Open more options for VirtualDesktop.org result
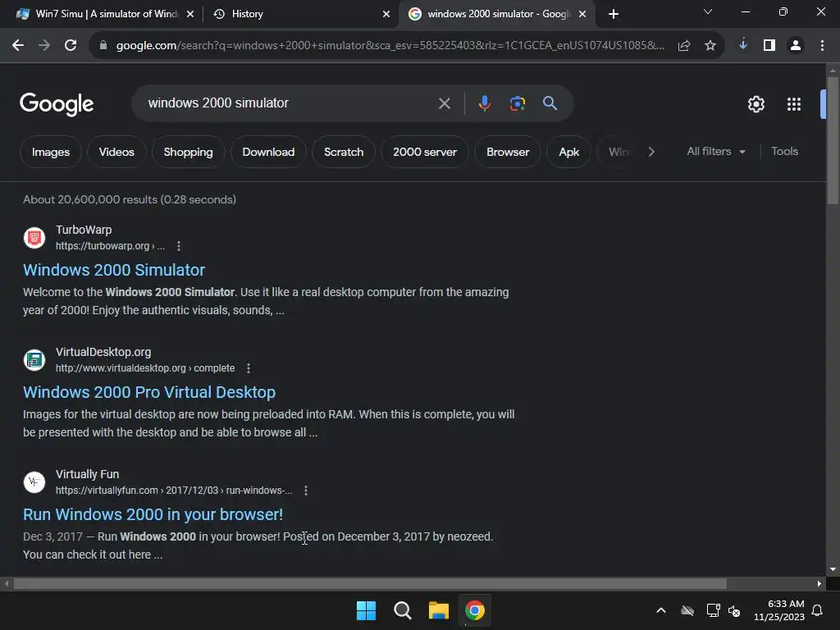 [x=248, y=368]
